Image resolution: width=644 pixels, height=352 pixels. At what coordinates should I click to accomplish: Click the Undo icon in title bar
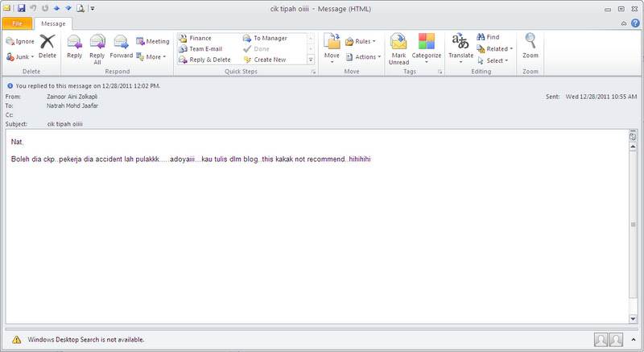[33, 8]
